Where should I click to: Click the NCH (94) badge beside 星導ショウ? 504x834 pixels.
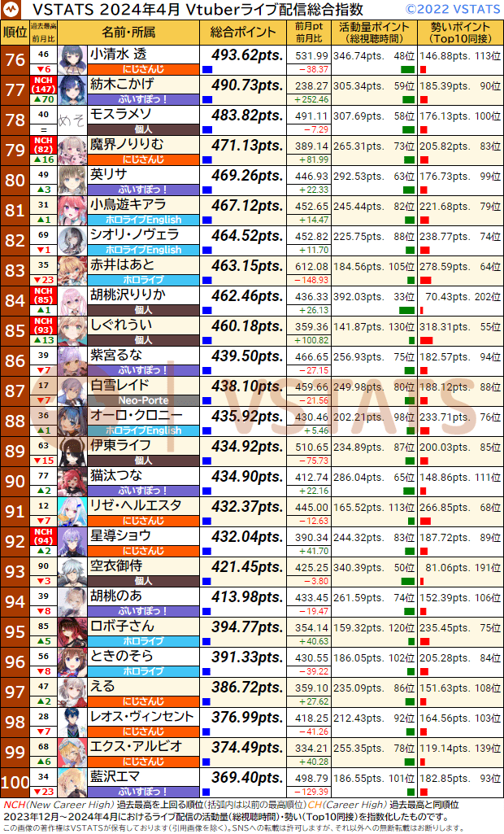tap(44, 536)
